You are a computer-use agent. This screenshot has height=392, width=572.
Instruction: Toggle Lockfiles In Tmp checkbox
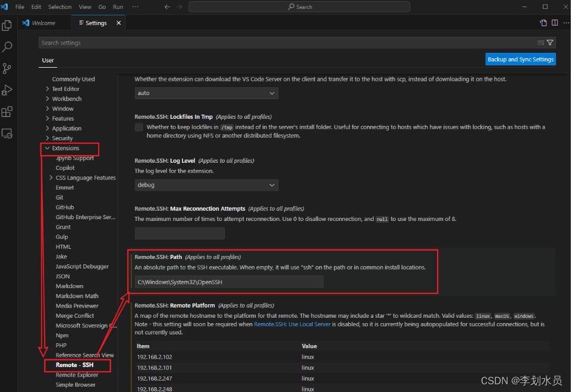coord(139,127)
